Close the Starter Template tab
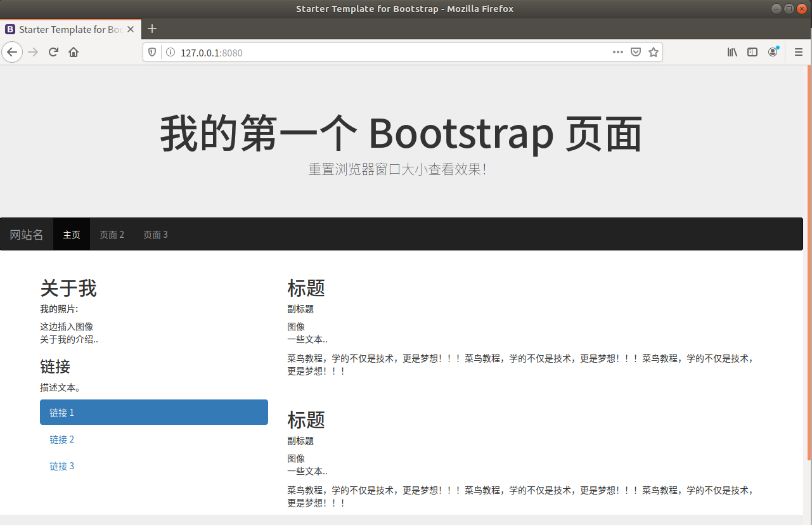This screenshot has width=812, height=525. (131, 29)
